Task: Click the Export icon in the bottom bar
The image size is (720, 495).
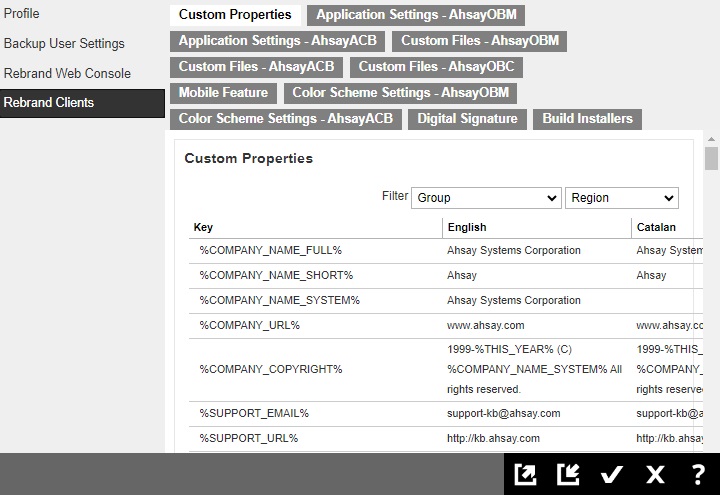Action: tap(525, 475)
